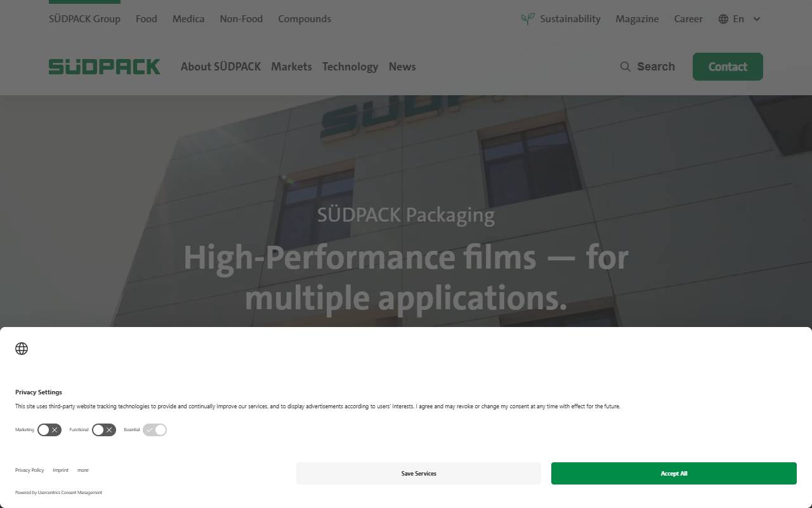This screenshot has height=508, width=812.
Task: Click the Usercentrics Consent Management link
Action: pyautogui.click(x=70, y=493)
